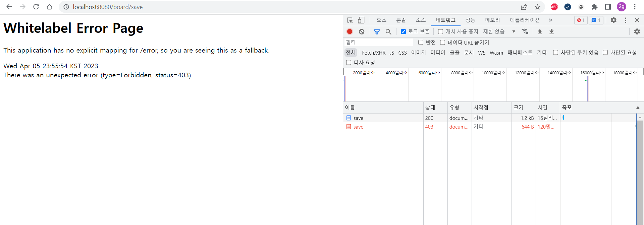
Task: Check the 반전 invert checkbox
Action: tap(421, 42)
